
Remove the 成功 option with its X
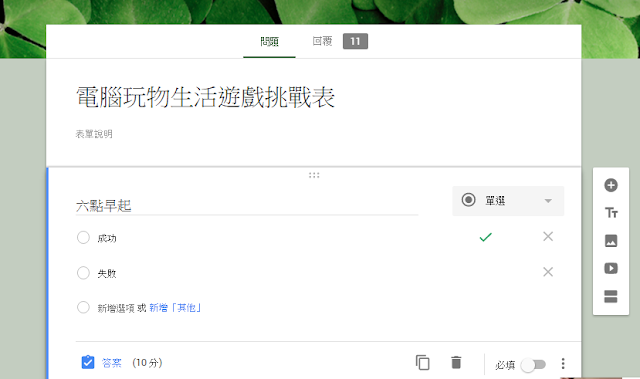(548, 237)
